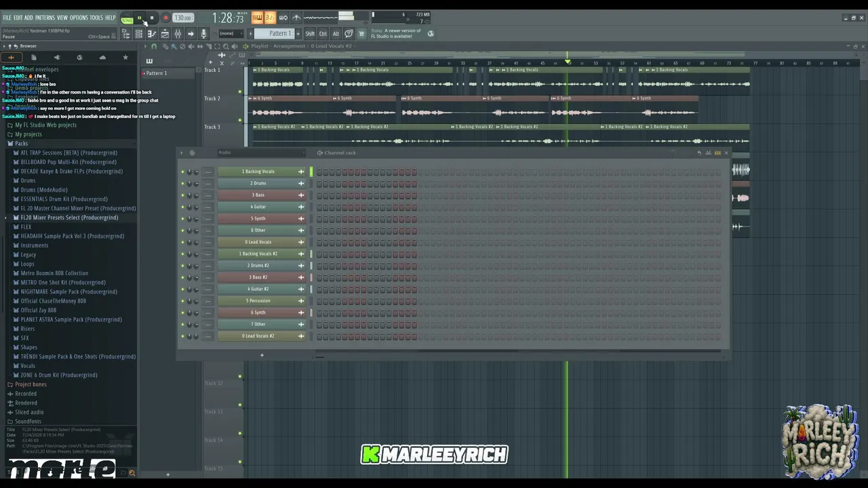Click the microphone recording icon in toolbar
This screenshot has width=868, height=488.
point(203,34)
